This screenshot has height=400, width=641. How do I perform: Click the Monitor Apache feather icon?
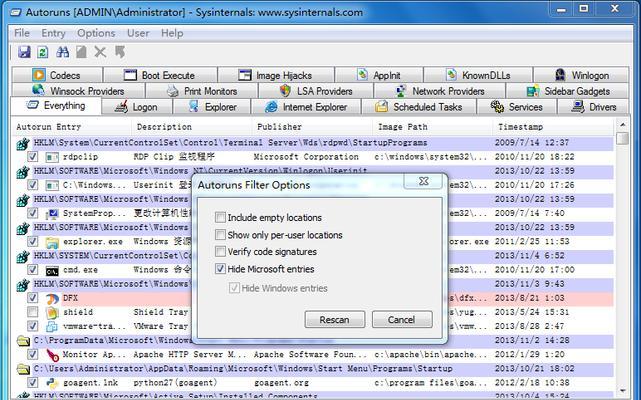(x=52, y=355)
